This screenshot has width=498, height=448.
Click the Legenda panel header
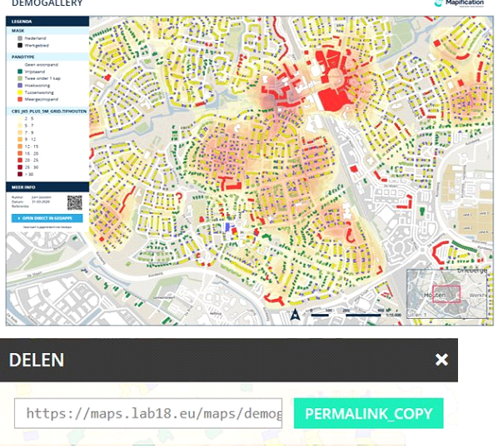pos(47,22)
